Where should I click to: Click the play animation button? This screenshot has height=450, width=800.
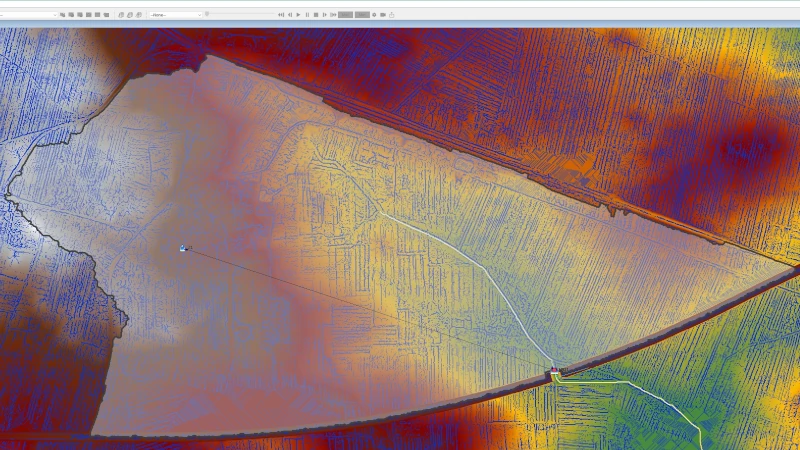[x=298, y=15]
